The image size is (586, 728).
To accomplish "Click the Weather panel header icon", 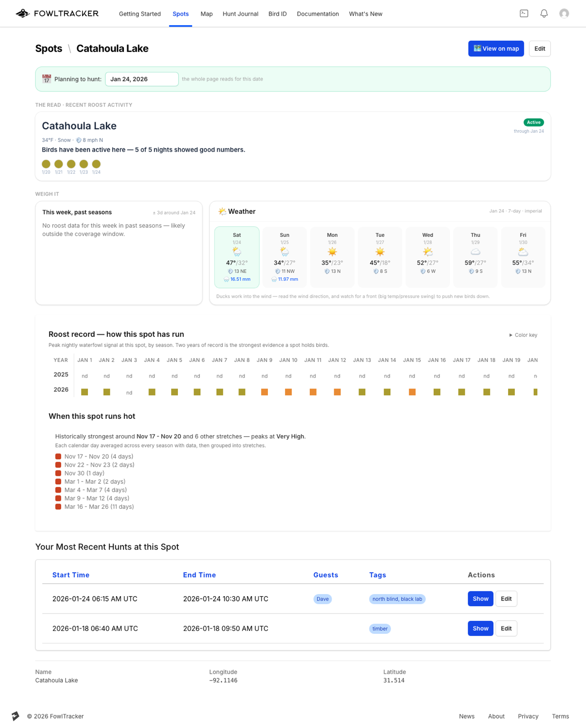I will tap(222, 211).
